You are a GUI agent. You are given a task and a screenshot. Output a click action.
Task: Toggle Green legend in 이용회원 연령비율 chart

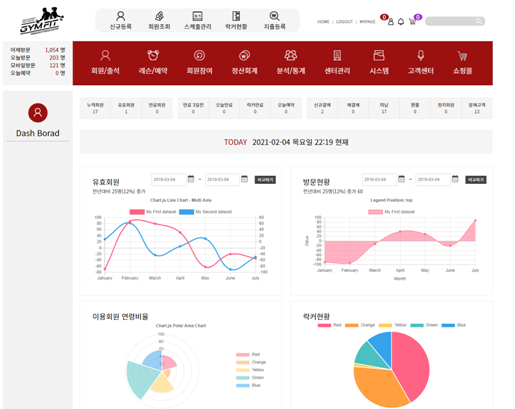pos(250,377)
